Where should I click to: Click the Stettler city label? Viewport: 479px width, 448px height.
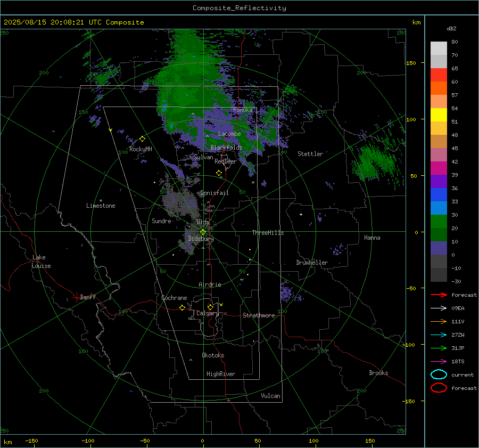pyautogui.click(x=310, y=154)
